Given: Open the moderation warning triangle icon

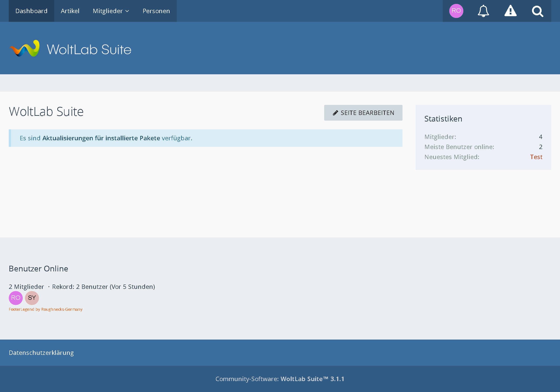Looking at the screenshot, I should click(510, 11).
